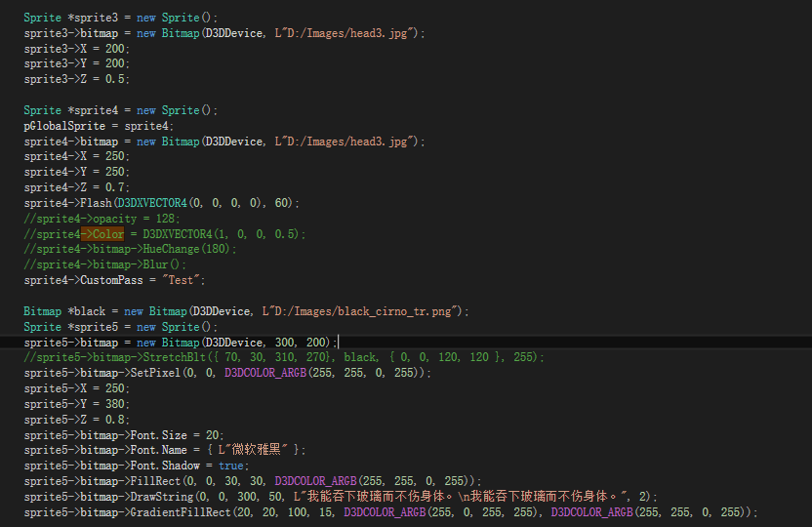Click the commented StretchBlt line
Viewport: 812px width, 527px height.
click(x=284, y=357)
